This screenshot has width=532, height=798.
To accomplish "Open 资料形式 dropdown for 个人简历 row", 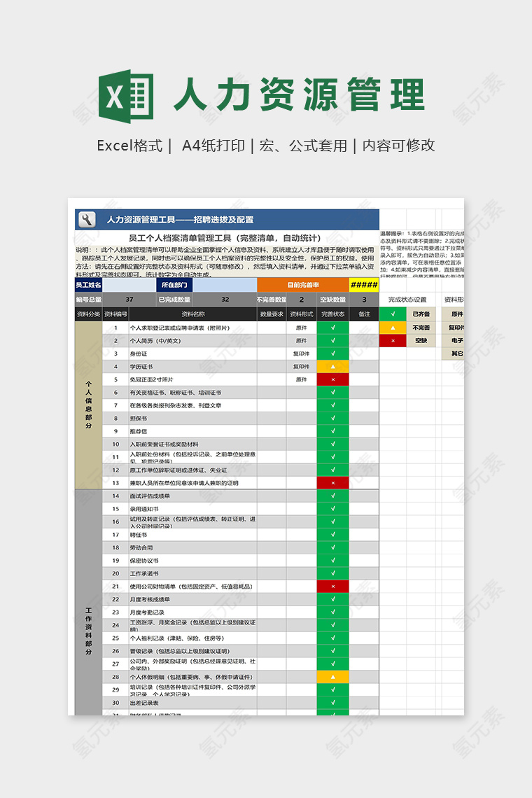I will (301, 341).
